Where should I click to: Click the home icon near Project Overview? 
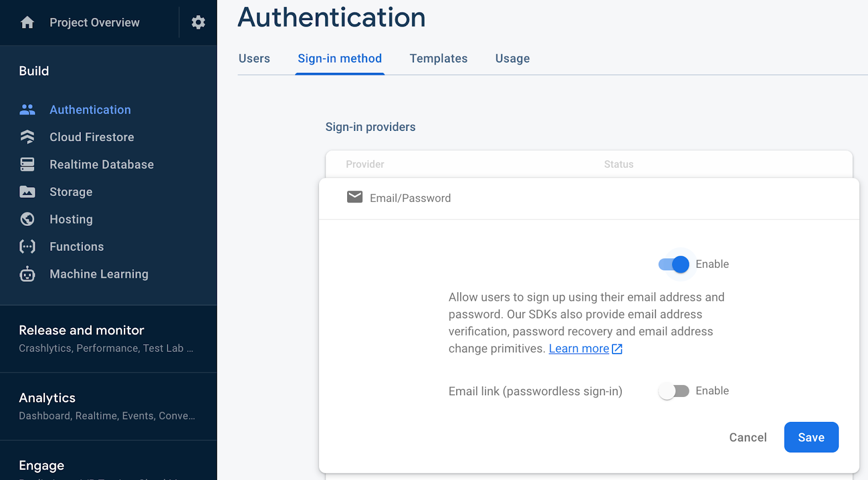(27, 22)
